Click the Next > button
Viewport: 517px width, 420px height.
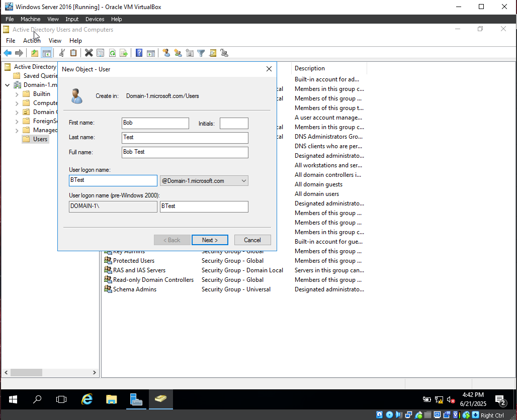click(x=210, y=240)
